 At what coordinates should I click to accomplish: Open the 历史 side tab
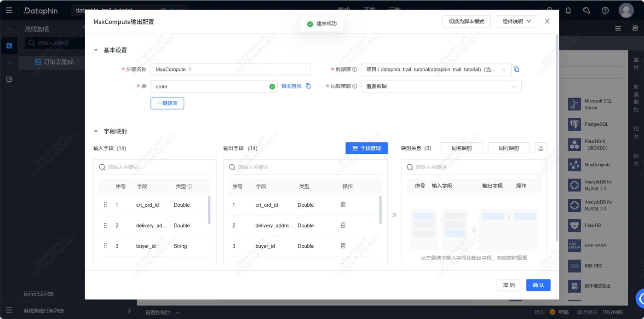point(636,160)
